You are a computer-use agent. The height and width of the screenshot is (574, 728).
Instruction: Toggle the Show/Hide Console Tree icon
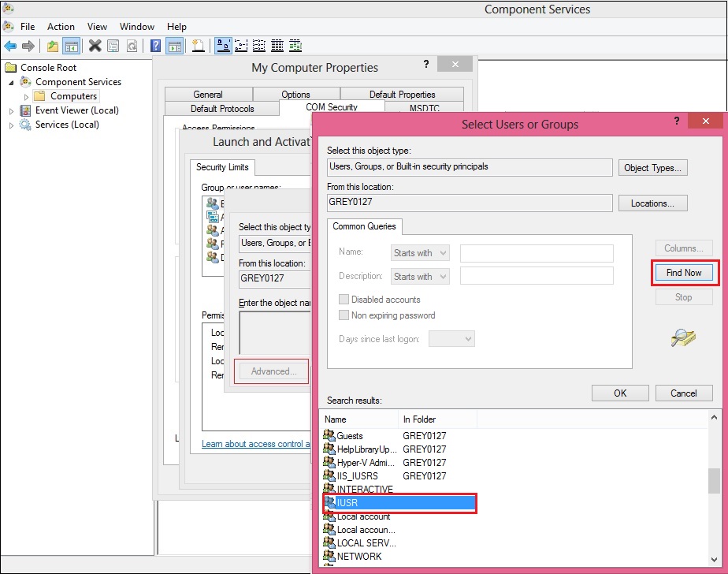point(72,46)
